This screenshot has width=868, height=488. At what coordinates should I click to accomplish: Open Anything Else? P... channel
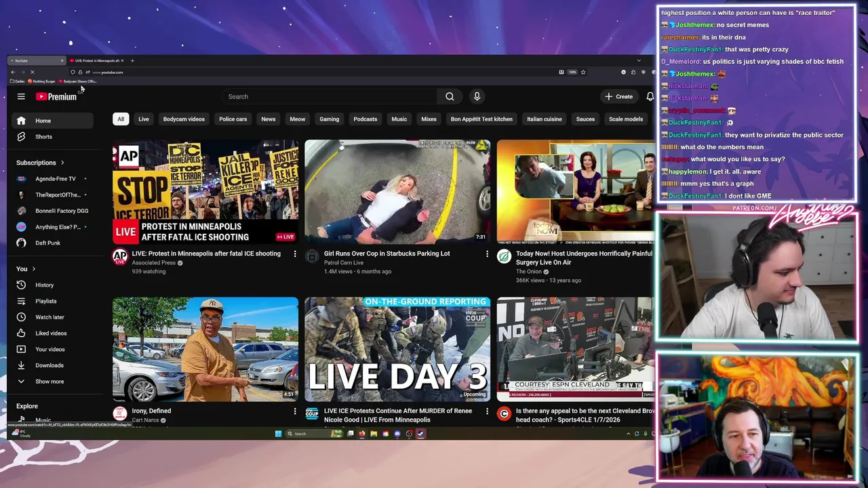pyautogui.click(x=52, y=227)
